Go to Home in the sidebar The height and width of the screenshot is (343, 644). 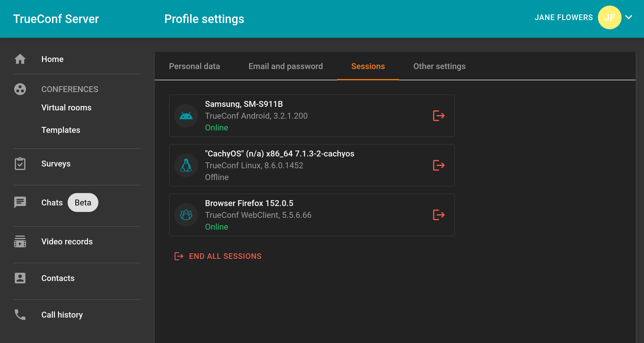click(x=53, y=59)
